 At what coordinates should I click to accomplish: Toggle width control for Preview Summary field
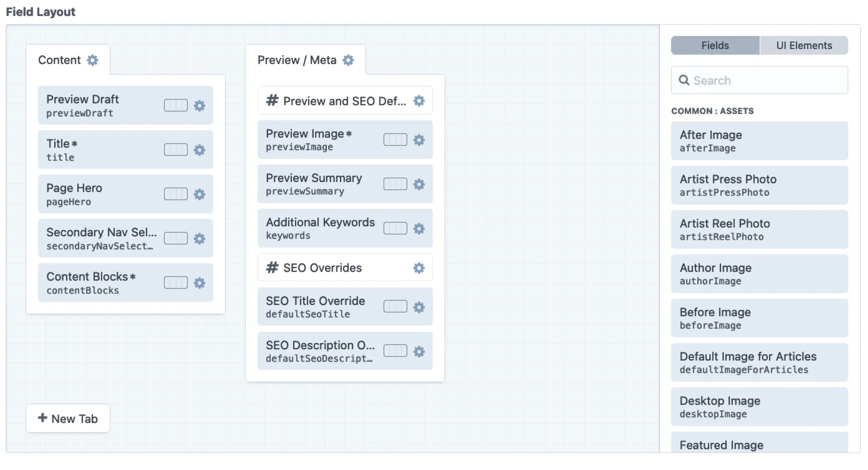[x=395, y=184]
